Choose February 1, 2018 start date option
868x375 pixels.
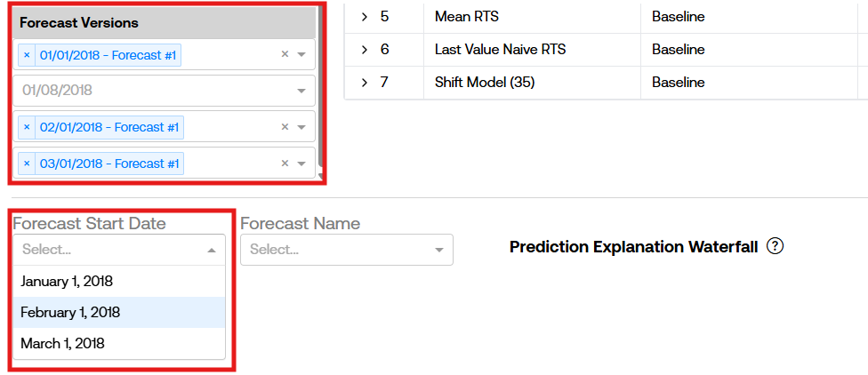[x=70, y=312]
